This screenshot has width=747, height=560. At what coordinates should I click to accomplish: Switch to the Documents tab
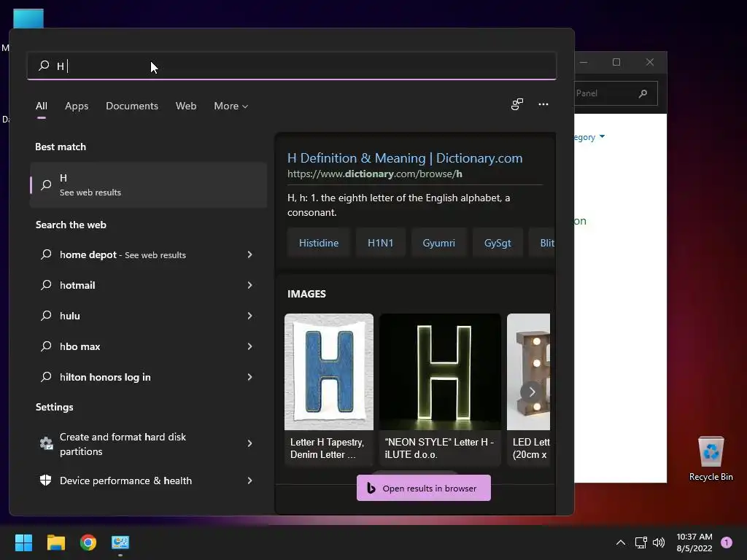coord(132,106)
